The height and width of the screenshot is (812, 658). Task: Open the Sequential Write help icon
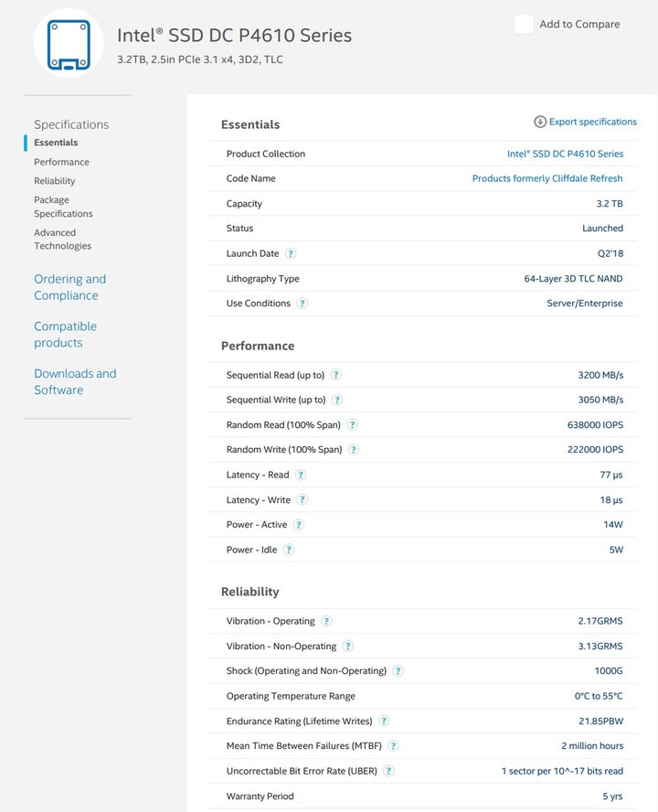[x=337, y=400]
